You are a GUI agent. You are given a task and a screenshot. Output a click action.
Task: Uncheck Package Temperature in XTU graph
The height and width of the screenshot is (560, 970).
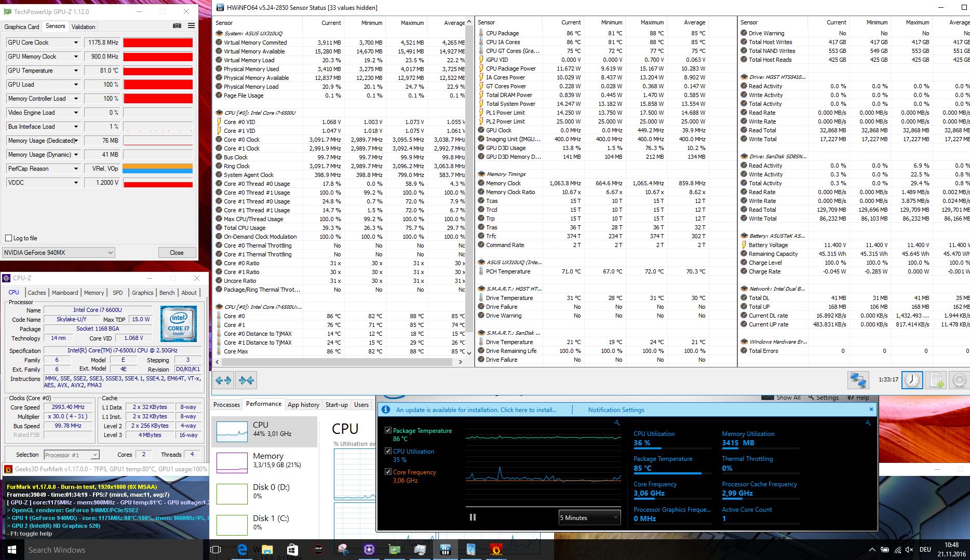(x=388, y=430)
